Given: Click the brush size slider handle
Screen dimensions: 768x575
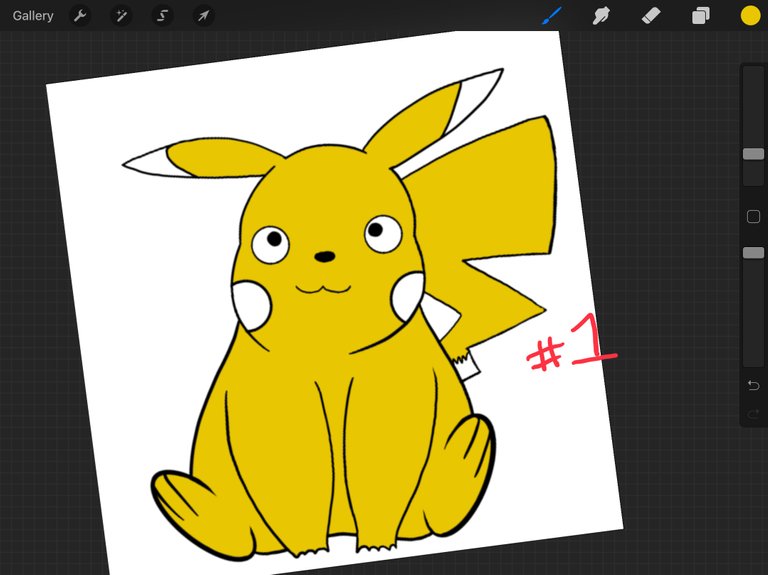Looking at the screenshot, I should [x=753, y=154].
